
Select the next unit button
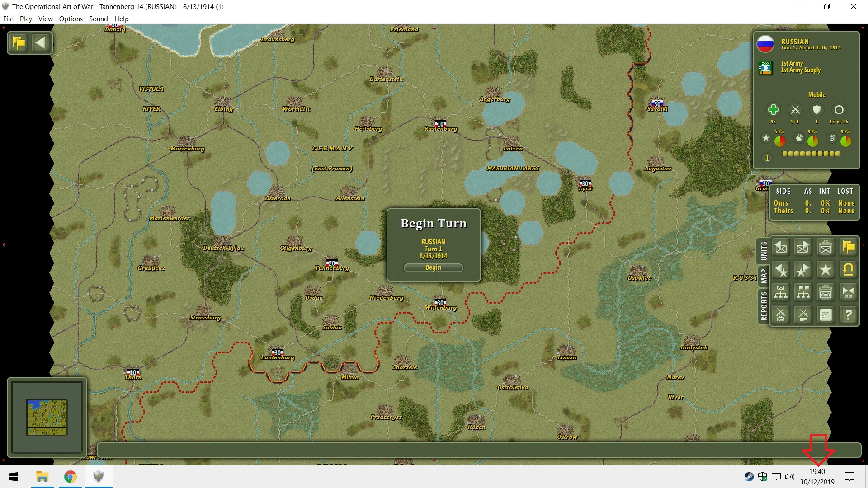(x=803, y=247)
